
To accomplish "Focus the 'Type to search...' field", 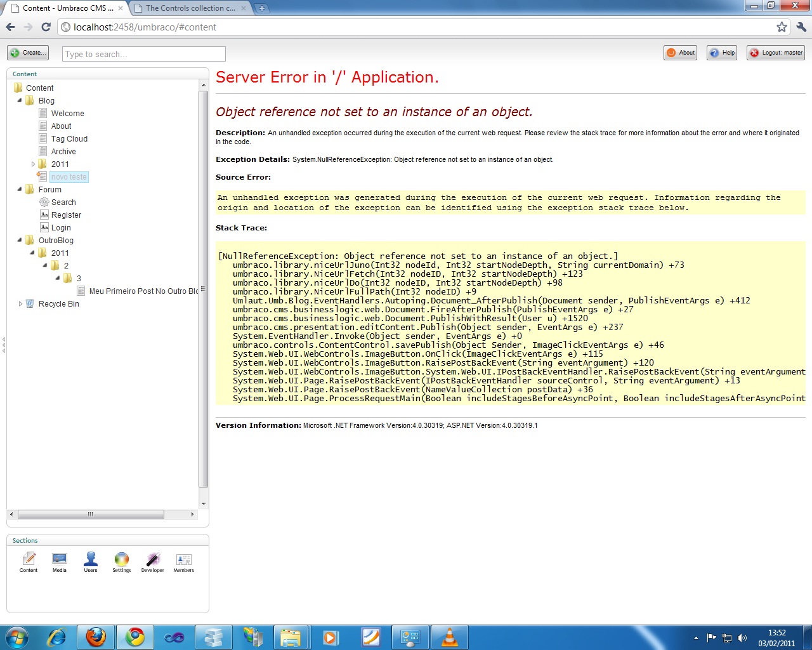I will [144, 54].
